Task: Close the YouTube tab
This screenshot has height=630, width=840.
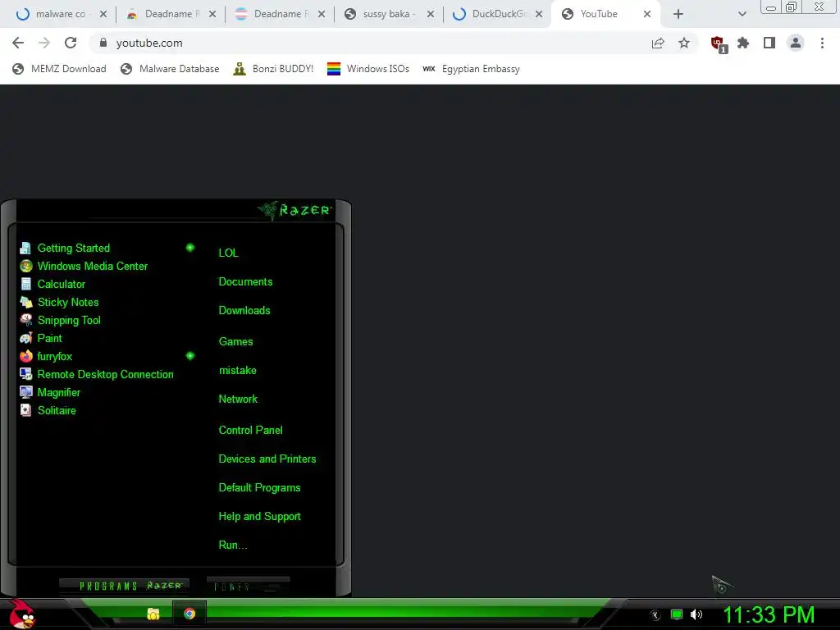Action: 647,14
